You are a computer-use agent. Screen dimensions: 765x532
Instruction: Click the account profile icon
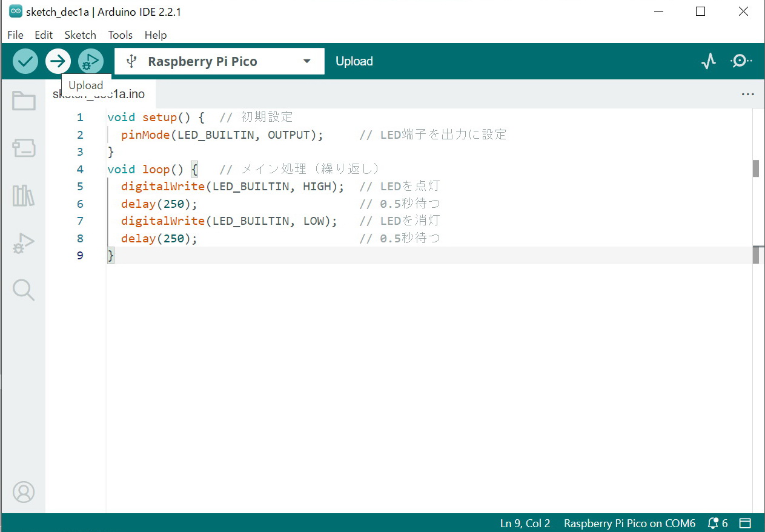(x=24, y=492)
